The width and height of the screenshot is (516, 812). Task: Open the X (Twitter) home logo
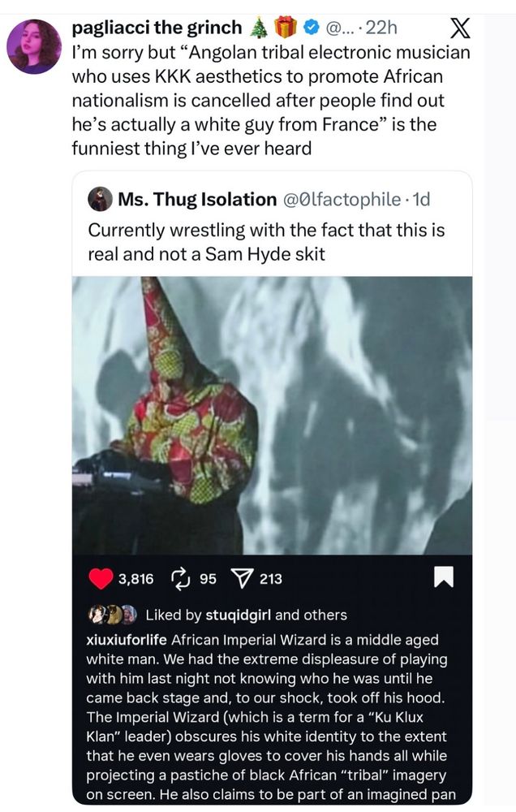(x=460, y=27)
